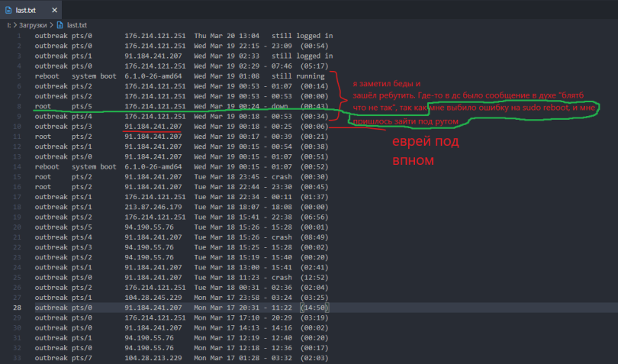Click "crash" on line 15
618x364 pixels.
pyautogui.click(x=282, y=177)
